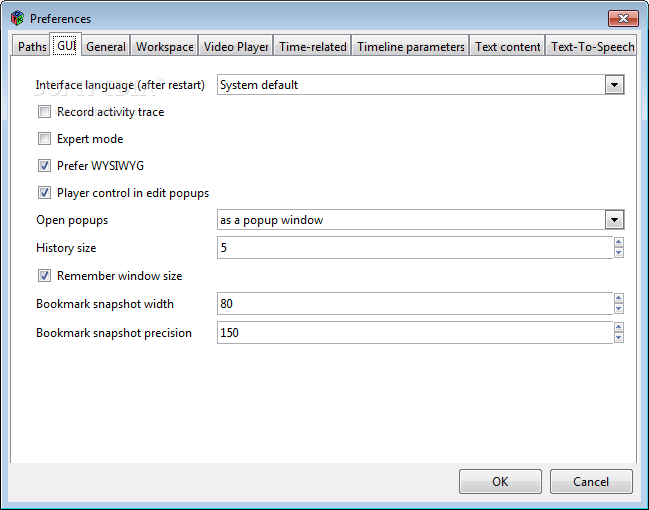
Task: Switch to Text content tab
Action: point(507,46)
